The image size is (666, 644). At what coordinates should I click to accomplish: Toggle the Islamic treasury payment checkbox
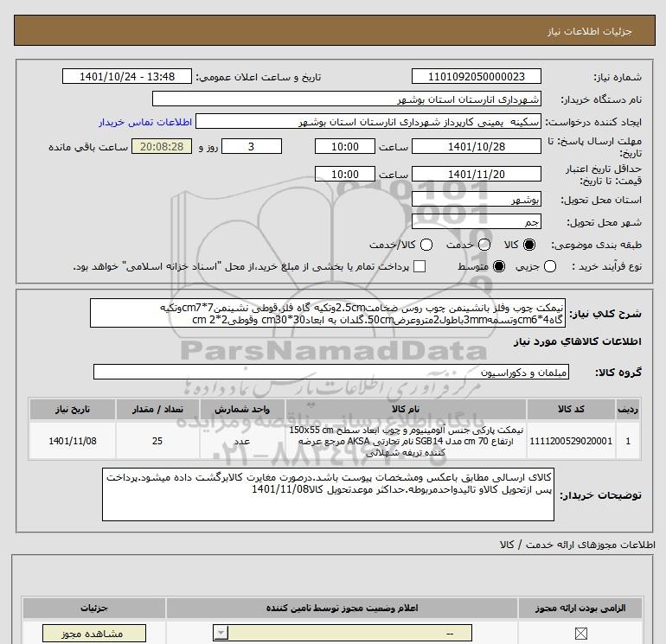(x=419, y=266)
